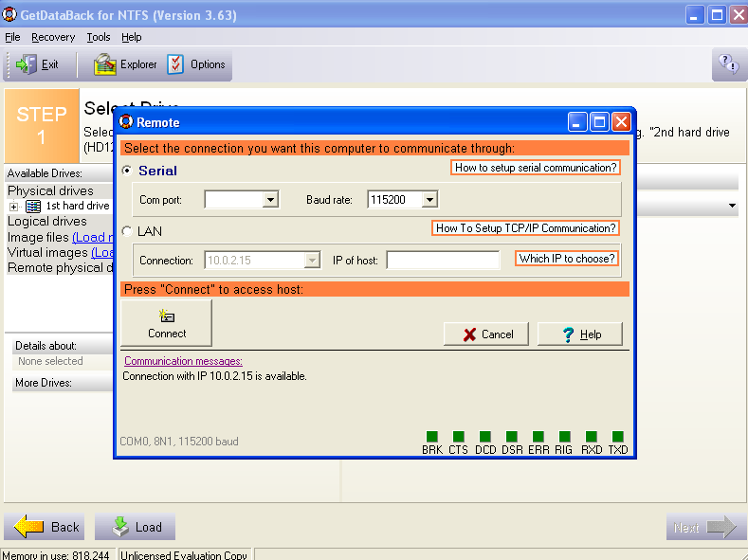Open the Recovery menu
Screen dimensions: 748x560
53,37
